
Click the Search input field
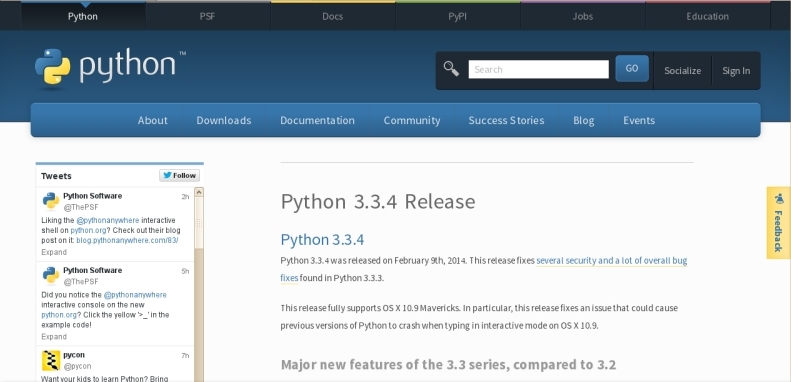pyautogui.click(x=538, y=69)
